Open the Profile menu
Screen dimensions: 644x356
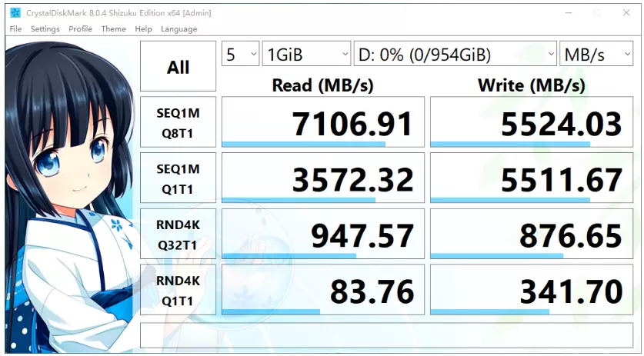(80, 29)
